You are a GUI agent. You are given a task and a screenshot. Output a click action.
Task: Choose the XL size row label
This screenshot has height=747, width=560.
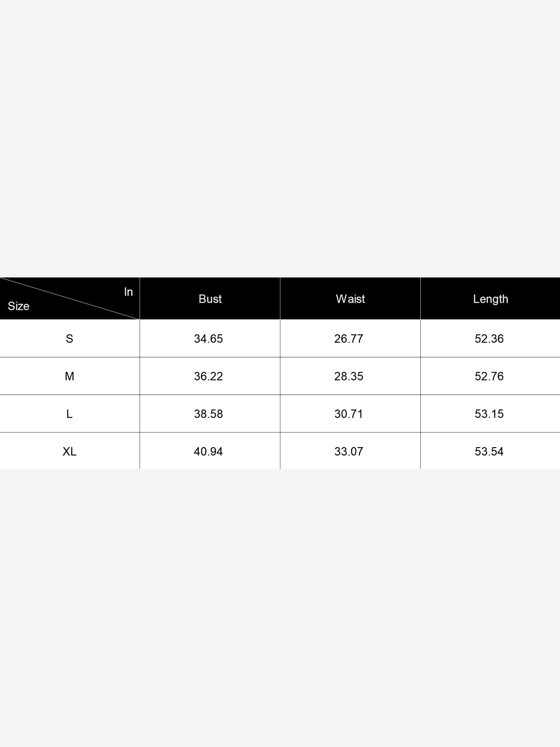coord(69,452)
